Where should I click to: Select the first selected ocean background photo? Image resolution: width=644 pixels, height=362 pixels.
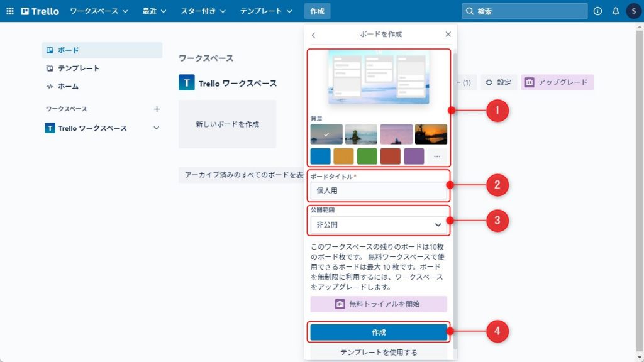pyautogui.click(x=326, y=134)
